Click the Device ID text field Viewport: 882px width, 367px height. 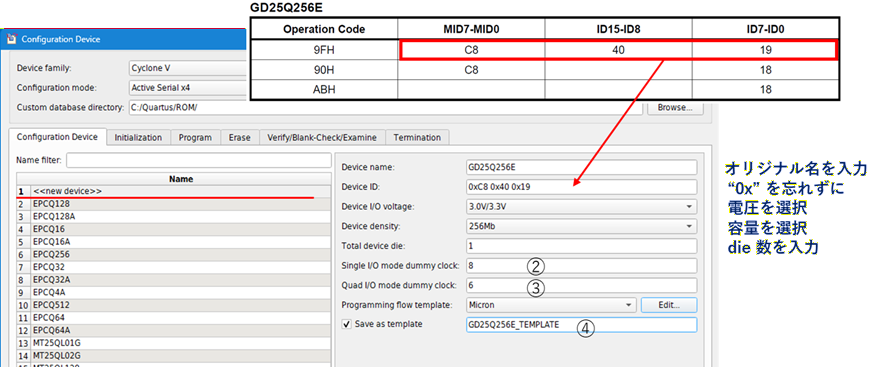click(582, 187)
